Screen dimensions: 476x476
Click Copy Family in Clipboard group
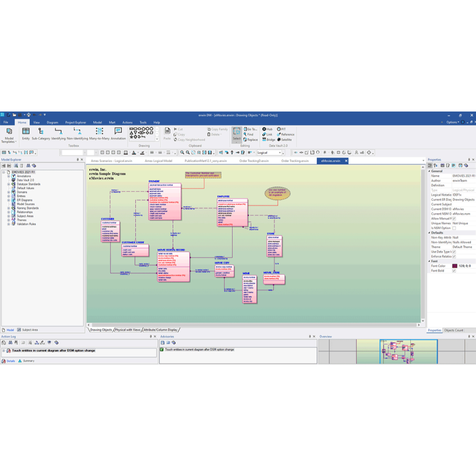pyautogui.click(x=218, y=129)
